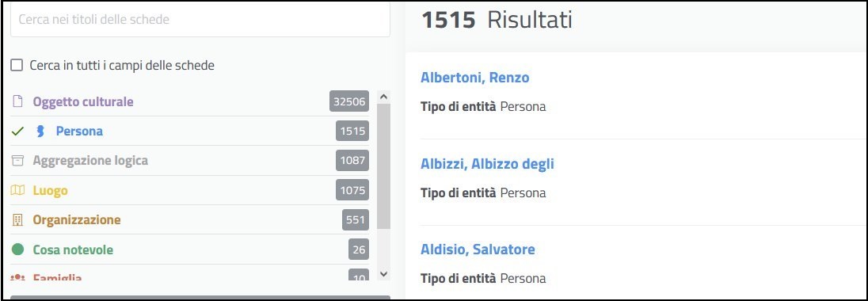
Task: Open the Albizzi, Albizzo degli record
Action: pyautogui.click(x=487, y=164)
